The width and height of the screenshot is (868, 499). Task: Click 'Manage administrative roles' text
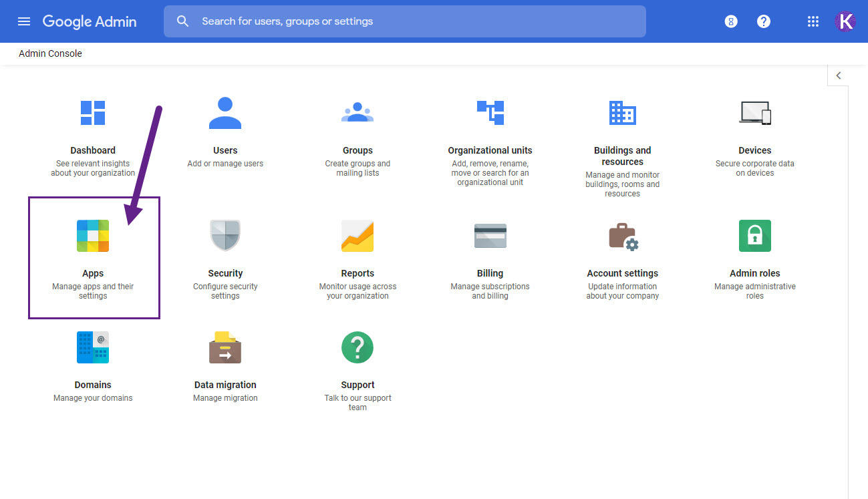pyautogui.click(x=755, y=291)
